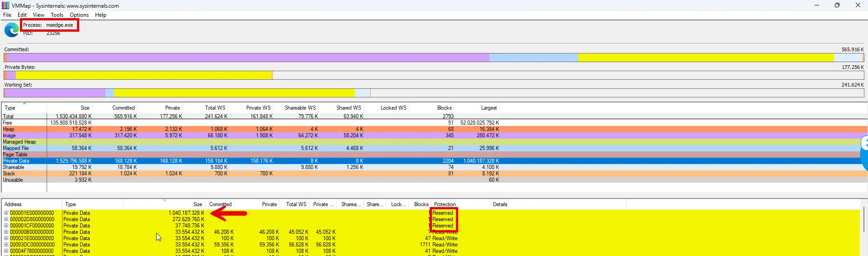Click the Details column header

558,204
